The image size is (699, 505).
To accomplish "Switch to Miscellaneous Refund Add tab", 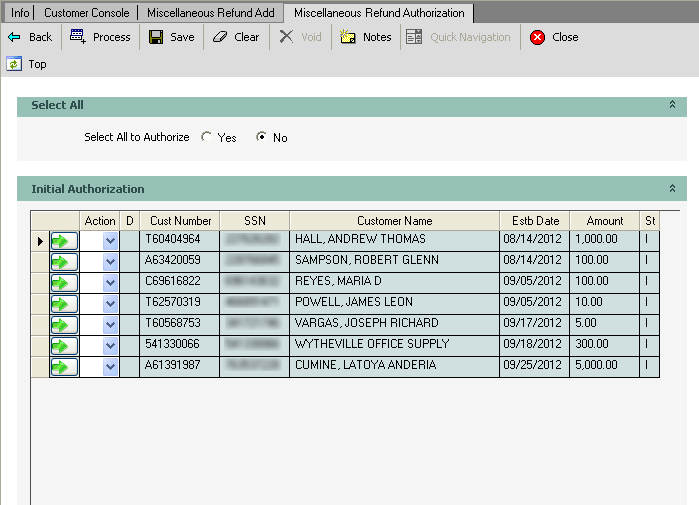I will [210, 13].
